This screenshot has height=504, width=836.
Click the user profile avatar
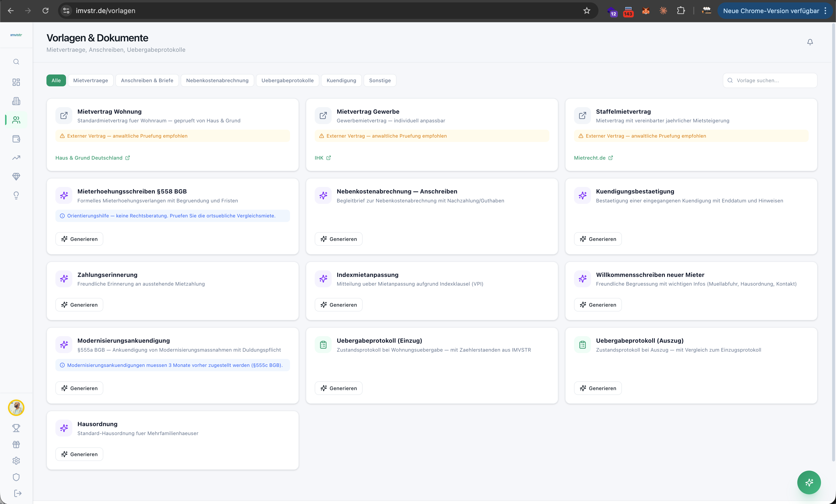point(16,408)
